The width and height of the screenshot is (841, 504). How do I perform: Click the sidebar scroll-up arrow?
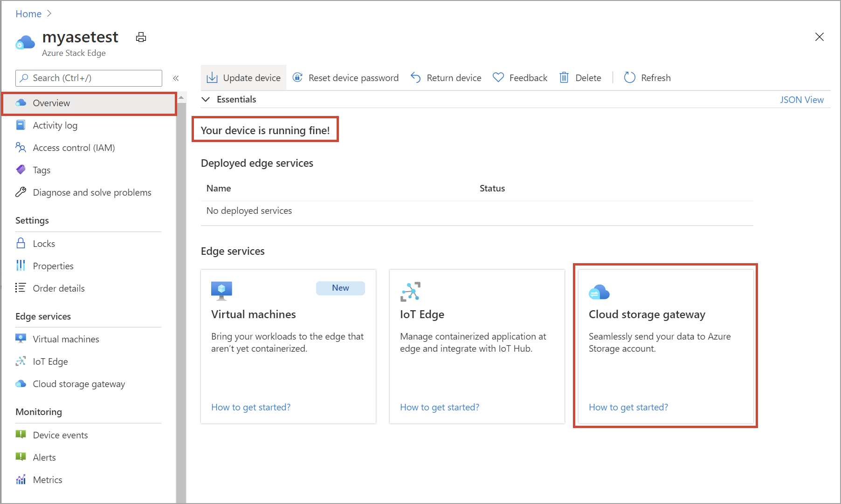point(181,97)
